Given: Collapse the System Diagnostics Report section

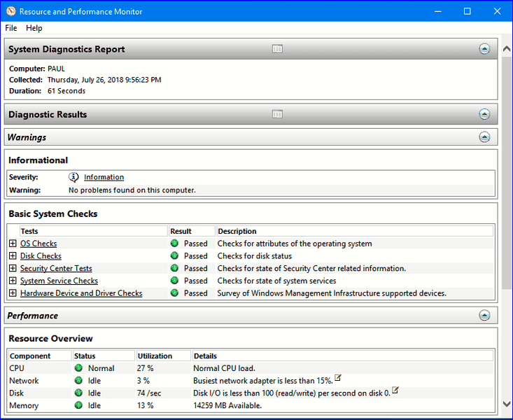Looking at the screenshot, I should click(x=484, y=49).
